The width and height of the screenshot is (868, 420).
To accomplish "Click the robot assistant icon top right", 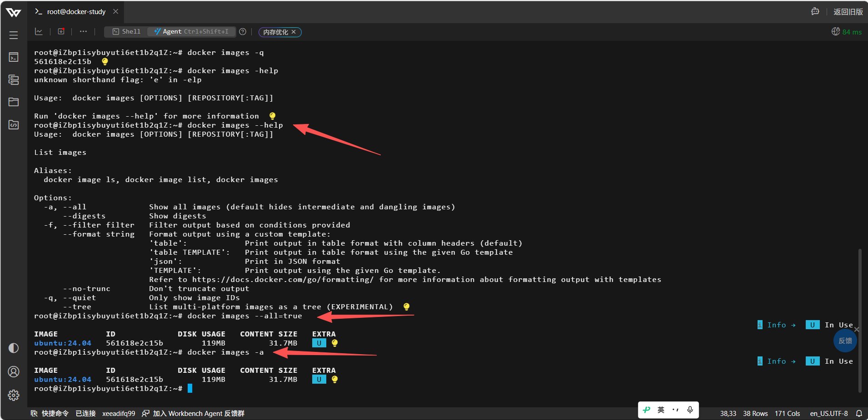I will click(815, 11).
